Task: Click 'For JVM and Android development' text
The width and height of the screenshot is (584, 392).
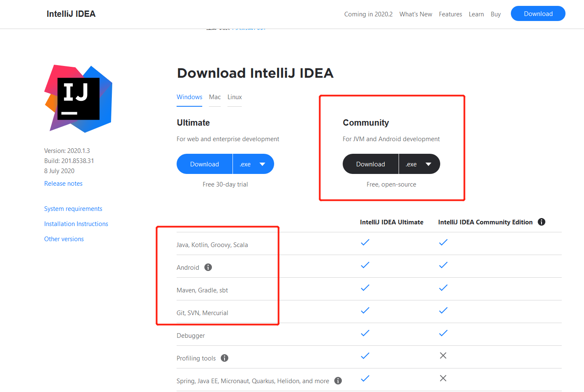Action: click(391, 139)
